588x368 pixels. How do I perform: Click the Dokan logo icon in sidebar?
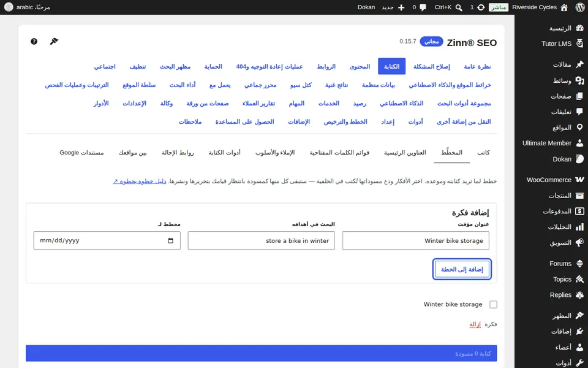click(580, 159)
